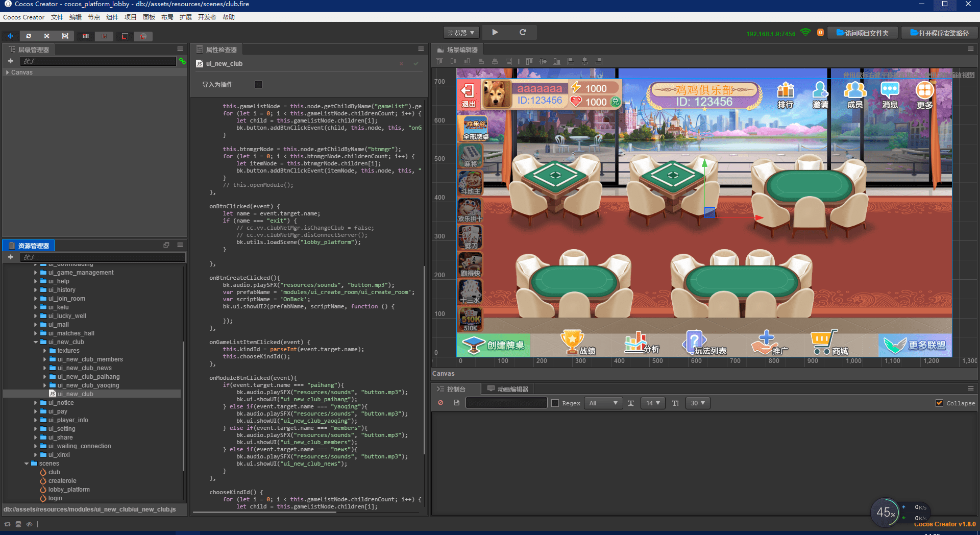This screenshot has height=535, width=980.
Task: Select the login scene asset
Action: (55, 498)
